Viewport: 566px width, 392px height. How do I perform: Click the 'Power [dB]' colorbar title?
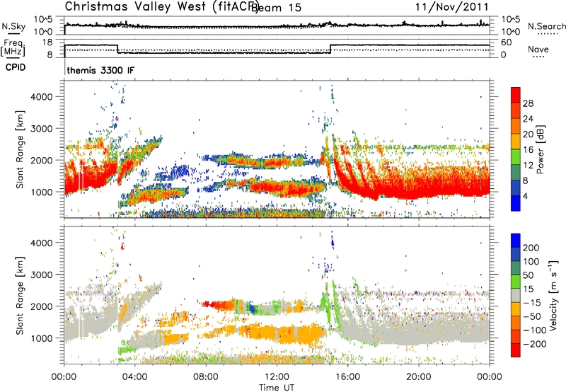540,149
